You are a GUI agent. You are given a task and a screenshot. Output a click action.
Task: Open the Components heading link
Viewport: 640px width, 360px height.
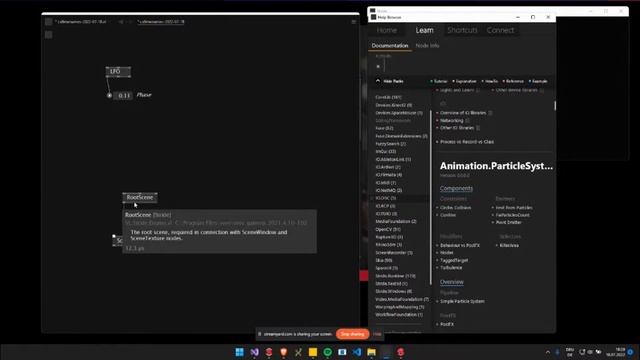coord(456,188)
